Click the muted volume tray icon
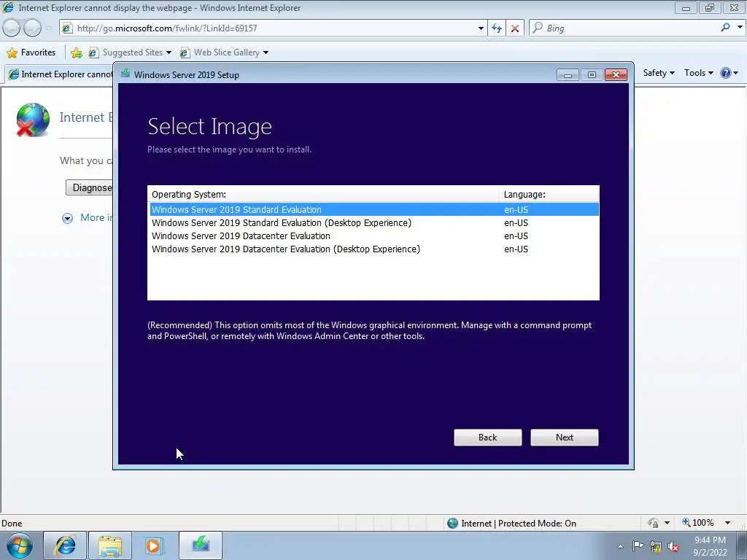The height and width of the screenshot is (560, 747). [x=673, y=546]
